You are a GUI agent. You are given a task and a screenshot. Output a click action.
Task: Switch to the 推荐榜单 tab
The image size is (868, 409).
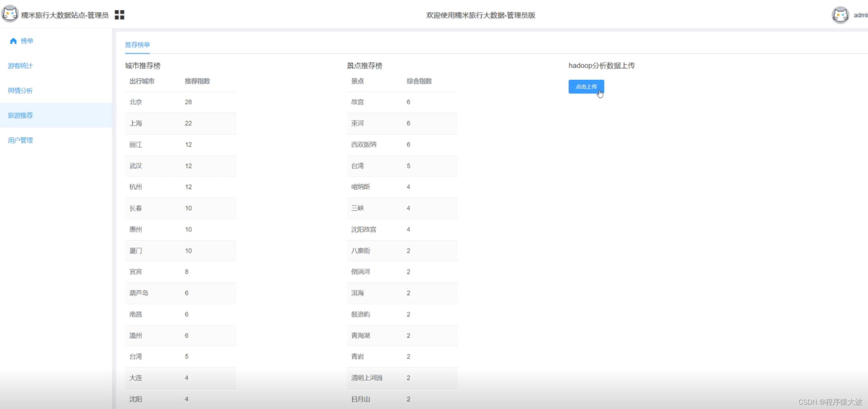(137, 45)
